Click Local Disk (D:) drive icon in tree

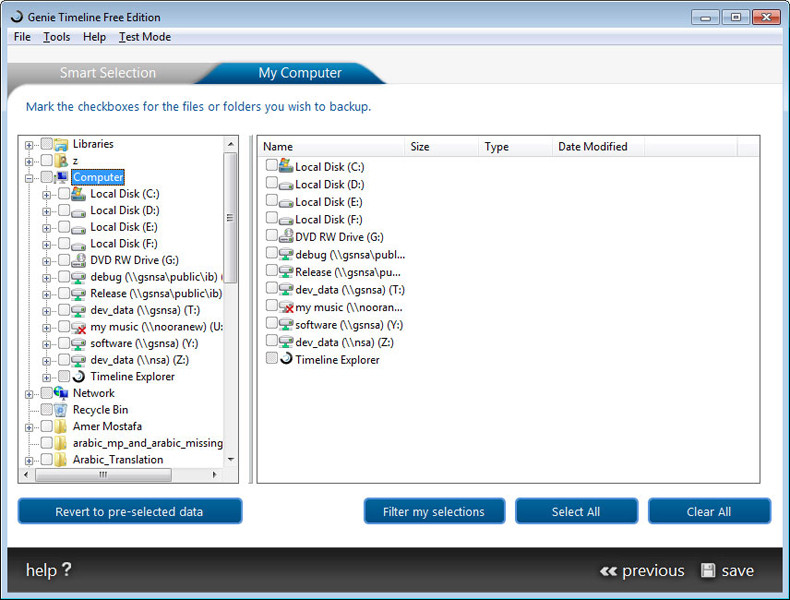[79, 213]
